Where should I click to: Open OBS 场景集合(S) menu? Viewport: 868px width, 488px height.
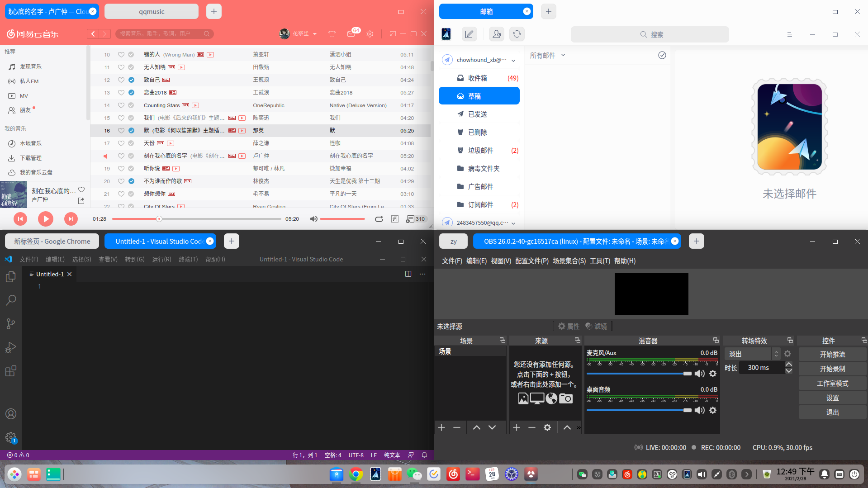point(569,261)
